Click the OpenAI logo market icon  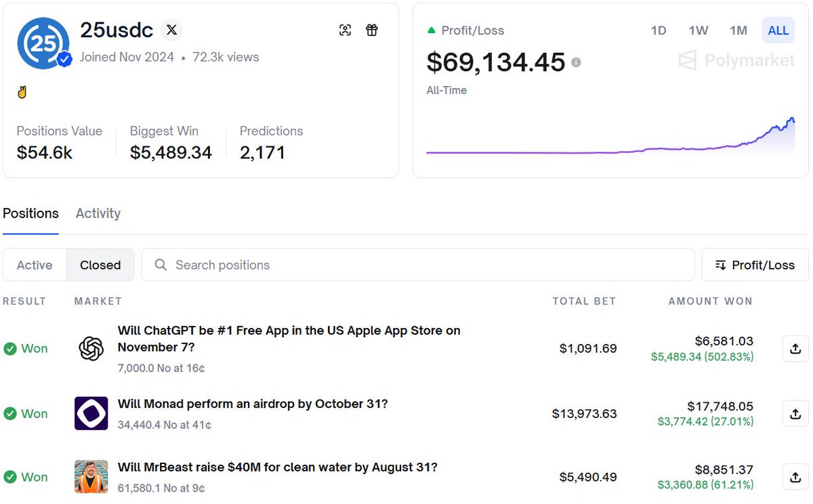tap(91, 349)
